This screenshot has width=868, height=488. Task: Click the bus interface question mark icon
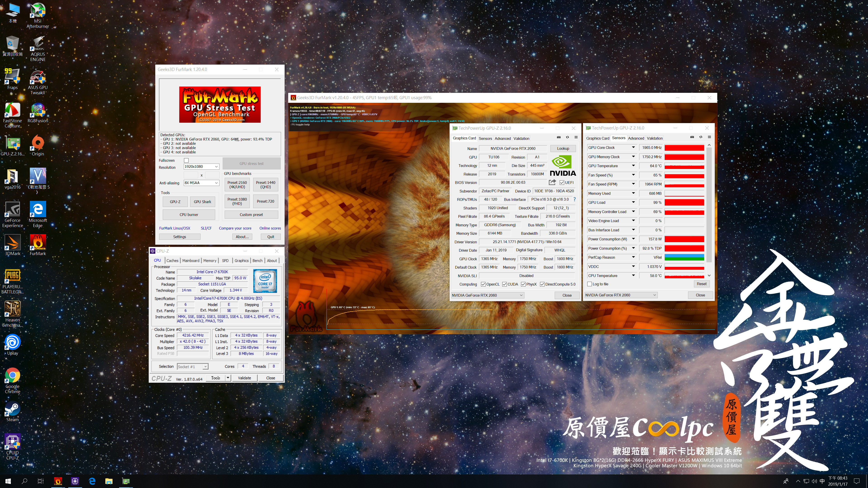tap(575, 199)
